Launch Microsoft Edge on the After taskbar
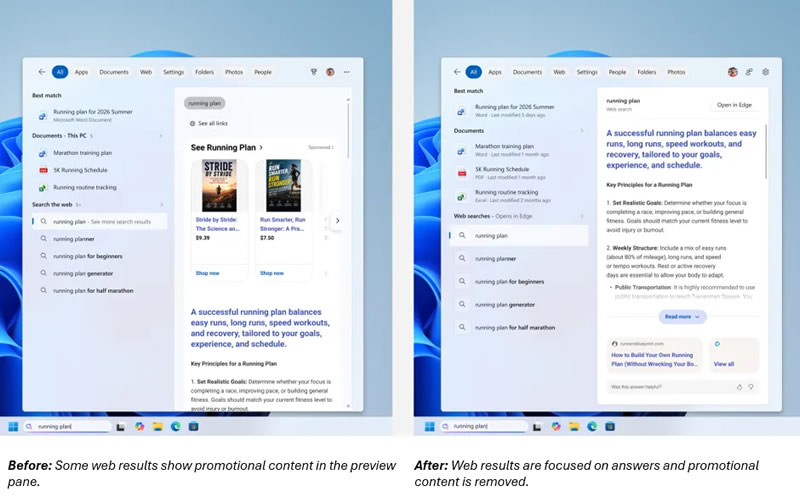This screenshot has height=498, width=800. (592, 427)
